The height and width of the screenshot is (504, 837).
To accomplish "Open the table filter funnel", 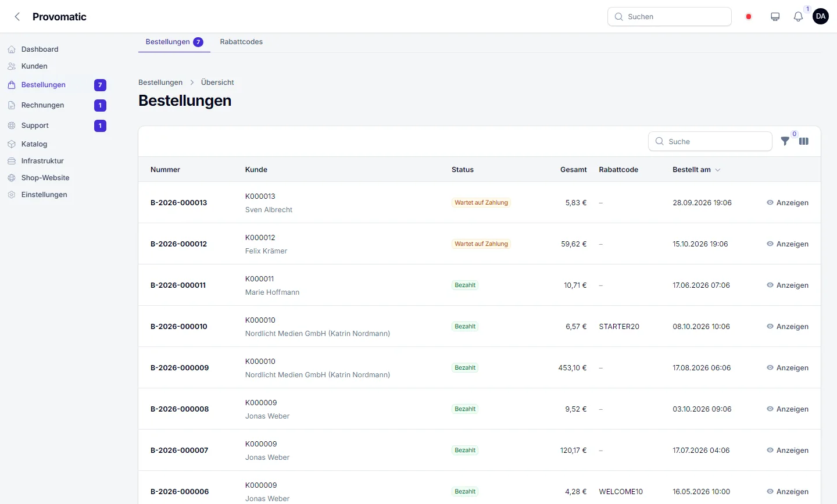I will pos(785,141).
